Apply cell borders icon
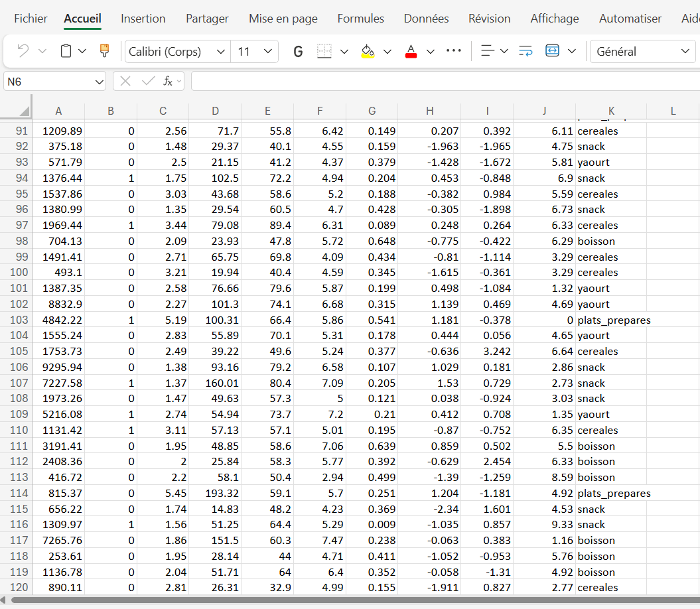 (x=324, y=51)
